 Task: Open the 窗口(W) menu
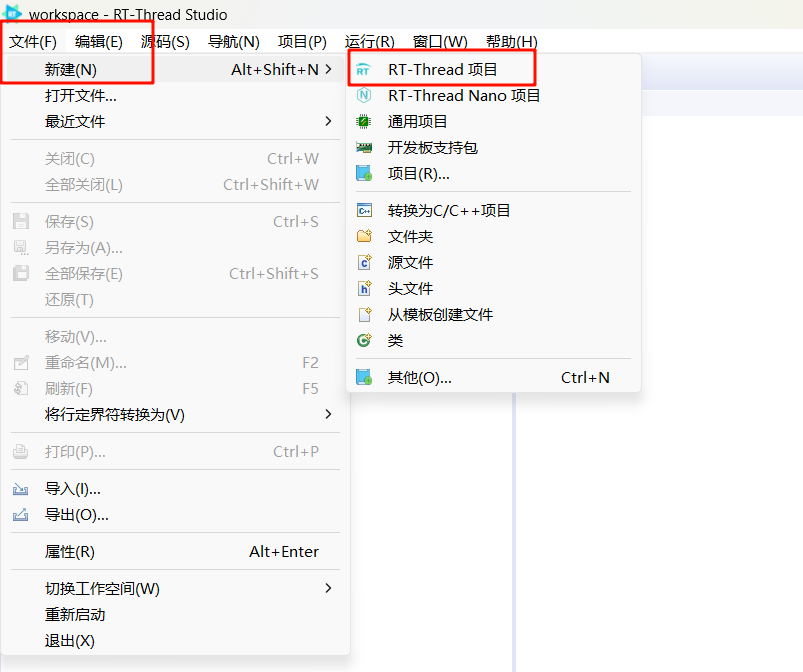coord(440,41)
